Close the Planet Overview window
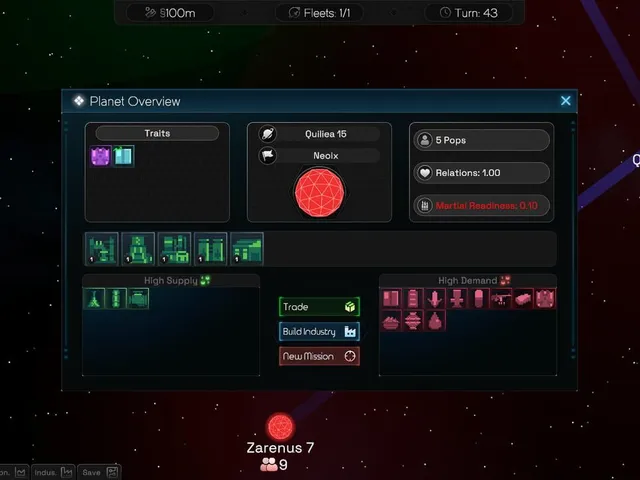The image size is (640, 480). tap(565, 101)
